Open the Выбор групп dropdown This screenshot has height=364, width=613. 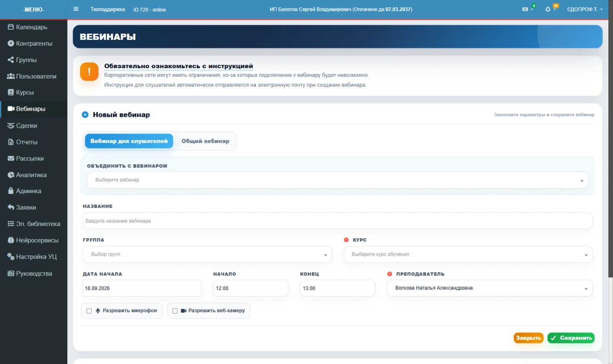(x=207, y=254)
